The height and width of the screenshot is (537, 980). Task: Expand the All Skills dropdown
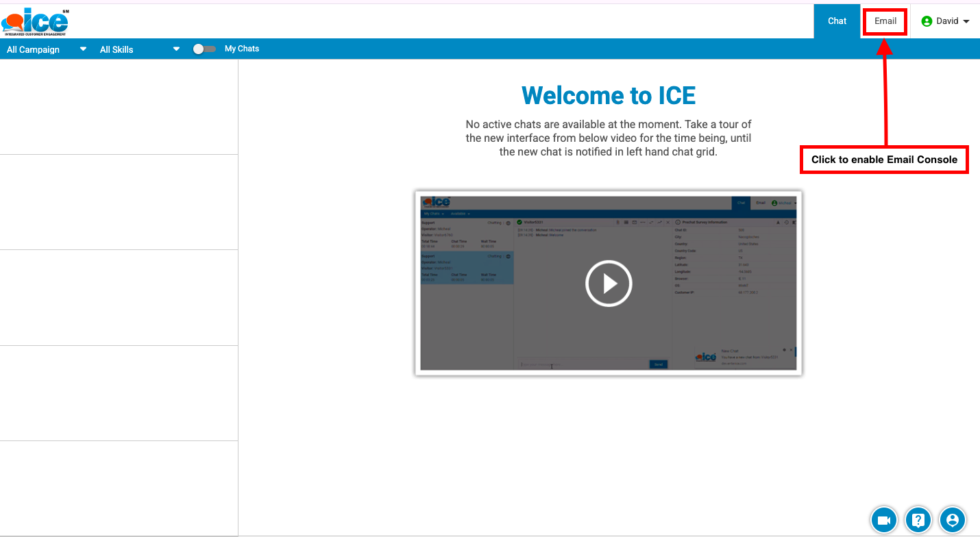(139, 49)
